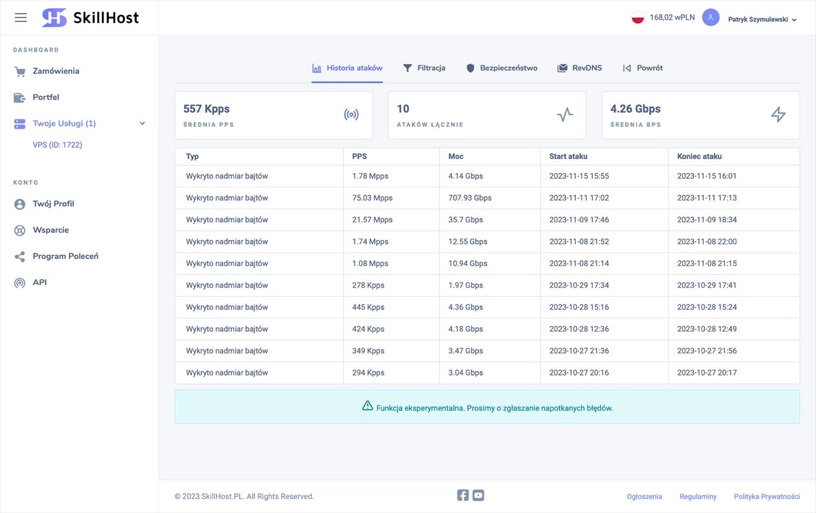The image size is (816, 513).
Task: Collapse the Twoje Usługi sidebar section
Action: 142,124
